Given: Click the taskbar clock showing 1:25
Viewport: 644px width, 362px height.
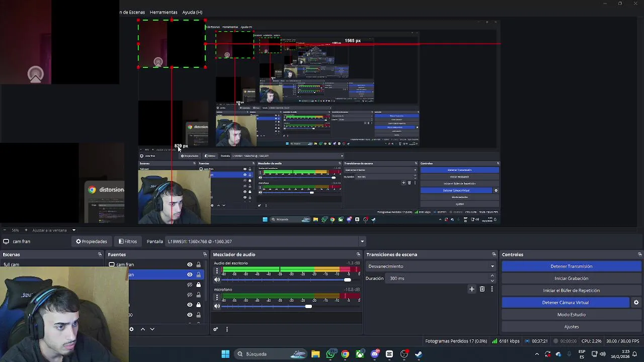Looking at the screenshot, I should [x=619, y=354].
